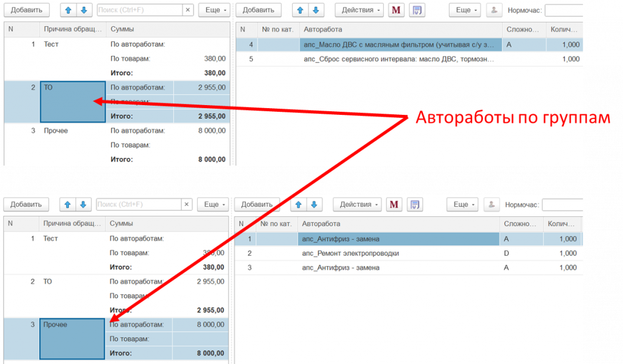
Task: Click the move-up arrow in the upper reasons toolbar
Action: [x=68, y=10]
